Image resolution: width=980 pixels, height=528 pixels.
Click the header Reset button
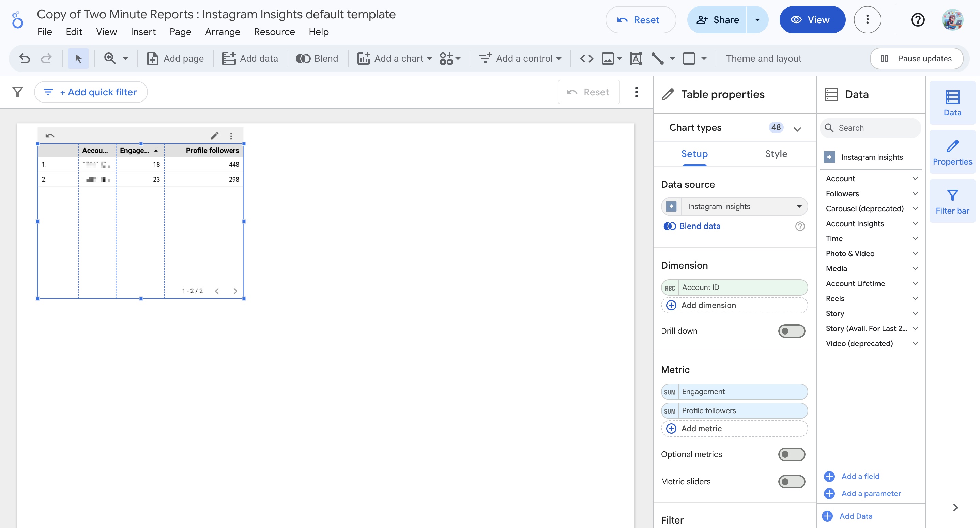click(640, 20)
